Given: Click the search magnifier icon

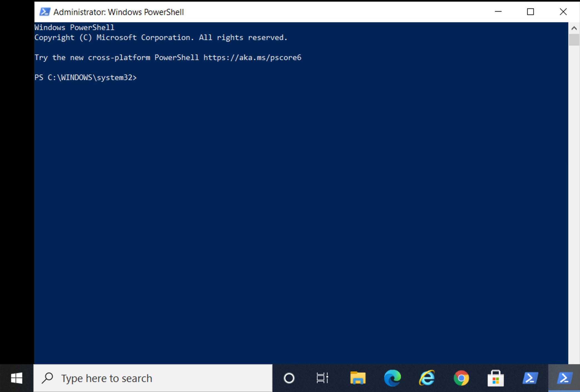Looking at the screenshot, I should coord(48,378).
